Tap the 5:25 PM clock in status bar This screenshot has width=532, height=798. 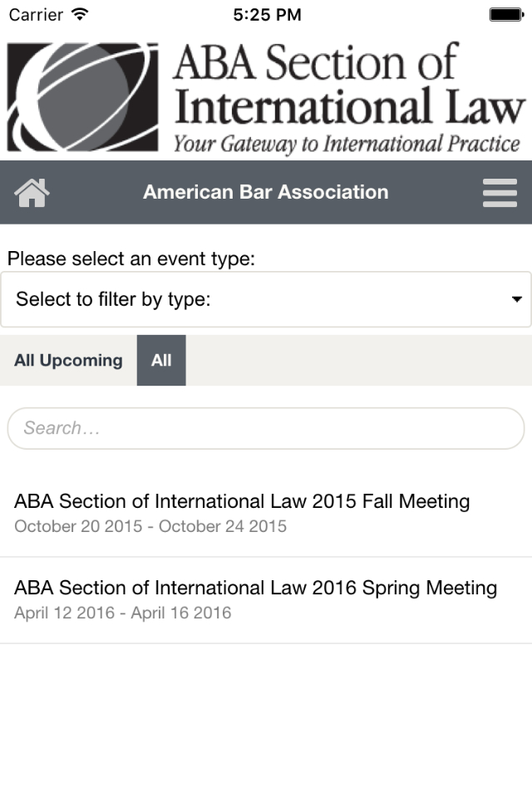point(268,14)
